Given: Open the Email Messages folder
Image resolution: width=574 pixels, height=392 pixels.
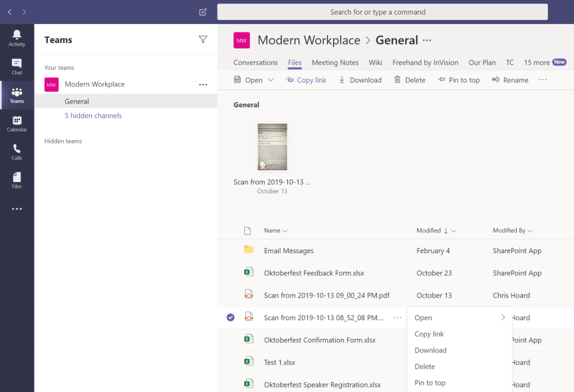Looking at the screenshot, I should point(289,251).
